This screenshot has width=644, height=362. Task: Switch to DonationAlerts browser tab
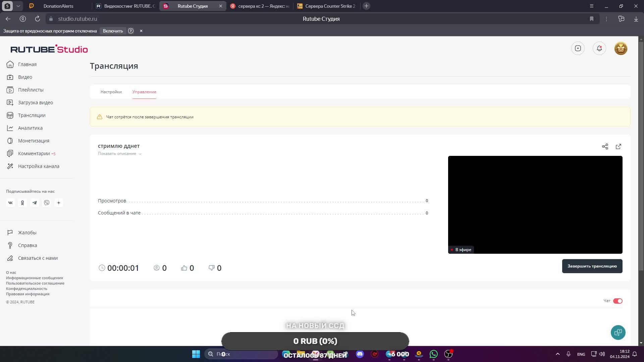point(58,6)
